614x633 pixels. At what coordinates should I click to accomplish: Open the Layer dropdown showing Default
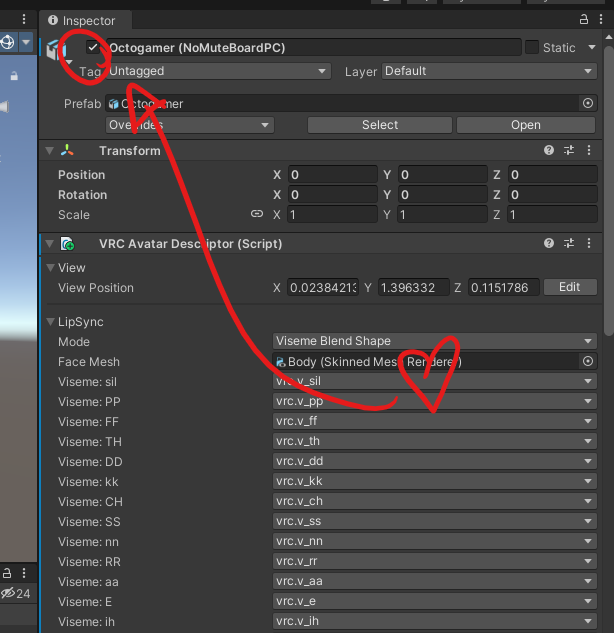(x=489, y=71)
